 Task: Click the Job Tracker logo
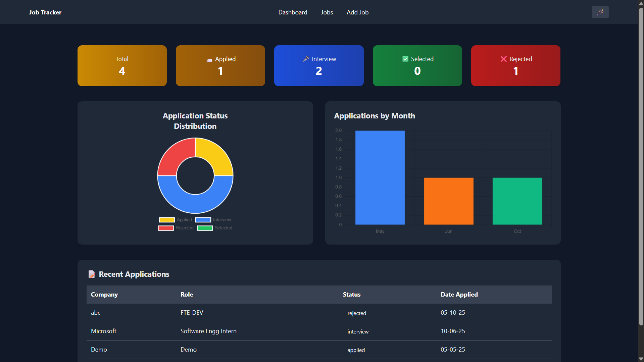click(45, 12)
